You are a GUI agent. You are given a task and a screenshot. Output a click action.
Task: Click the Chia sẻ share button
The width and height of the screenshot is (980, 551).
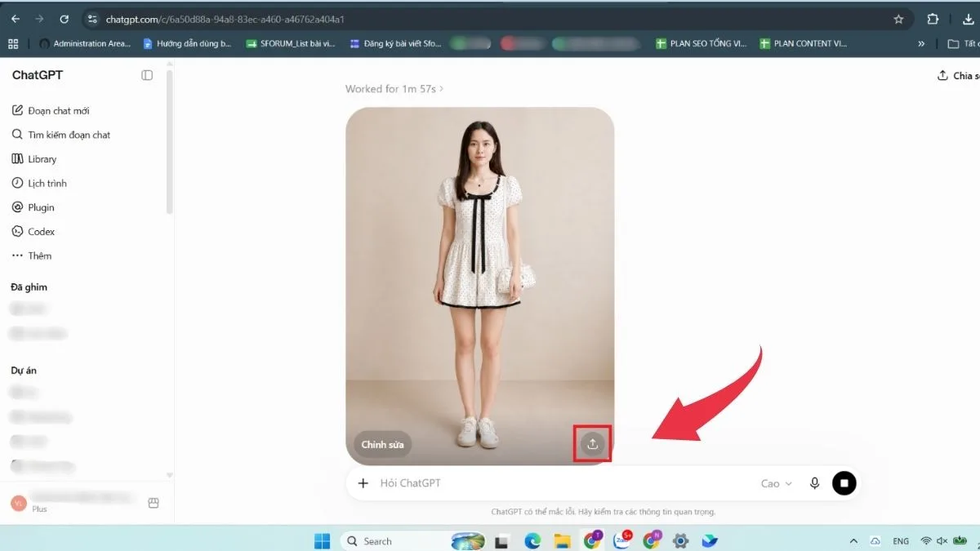coord(957,76)
